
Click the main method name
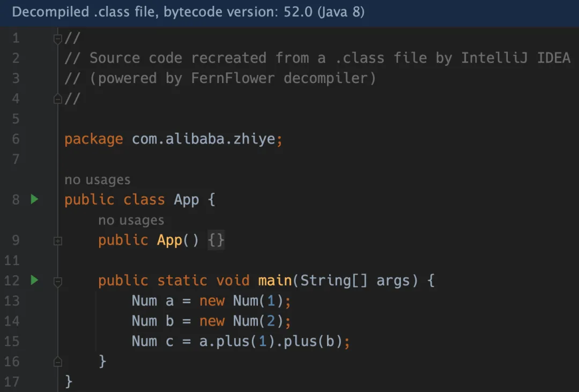[274, 281]
